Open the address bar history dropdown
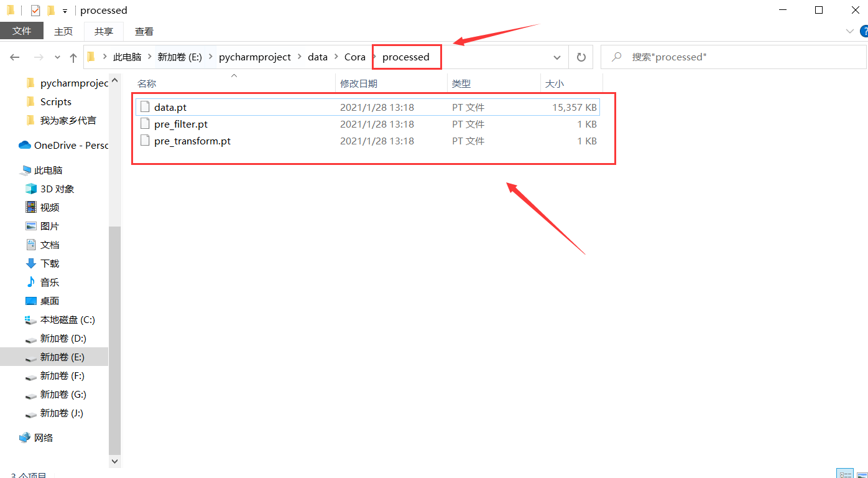This screenshot has width=868, height=478. coord(557,57)
